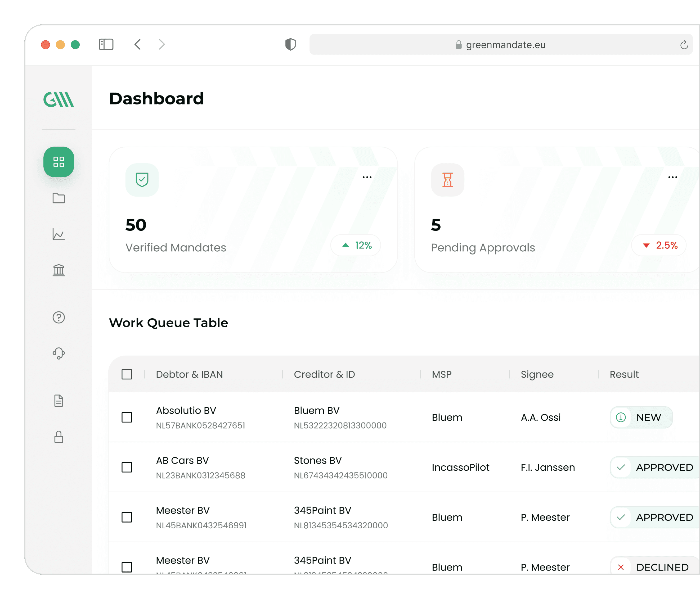
Task: Open the document icon in sidebar
Action: click(x=59, y=401)
